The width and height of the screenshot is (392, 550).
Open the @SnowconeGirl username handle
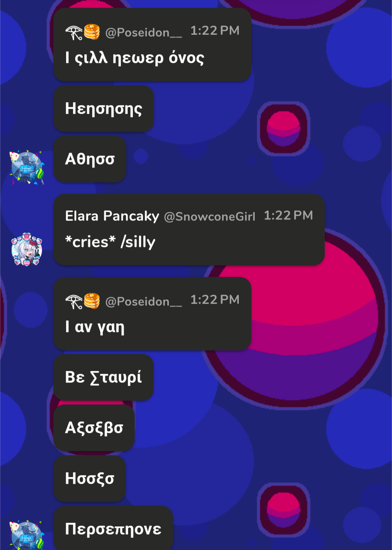(210, 217)
